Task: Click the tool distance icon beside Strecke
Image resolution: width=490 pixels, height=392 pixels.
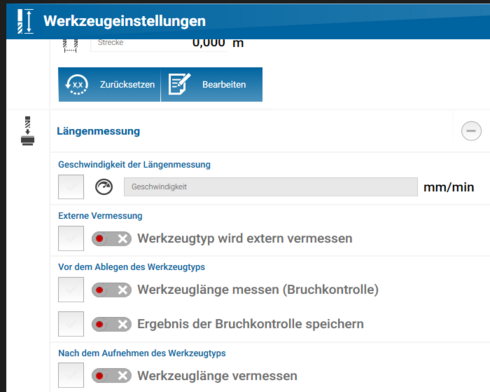Action: pos(70,46)
